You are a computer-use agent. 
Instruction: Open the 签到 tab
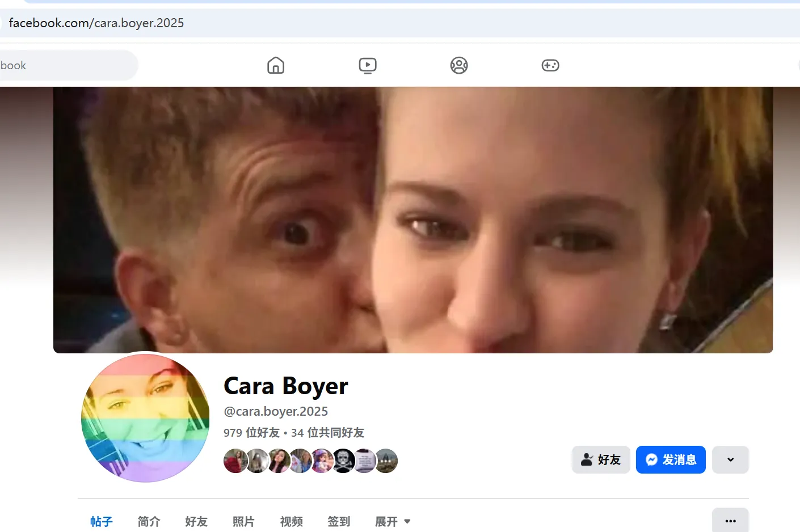click(339, 521)
